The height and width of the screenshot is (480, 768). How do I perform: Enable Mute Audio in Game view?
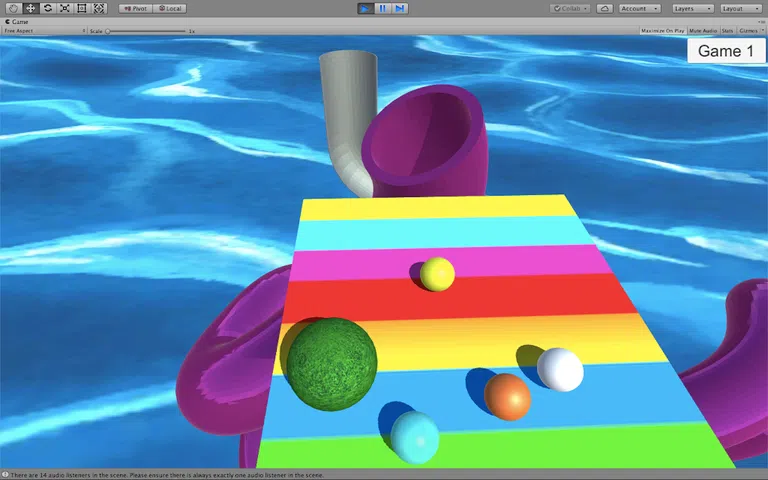click(703, 31)
